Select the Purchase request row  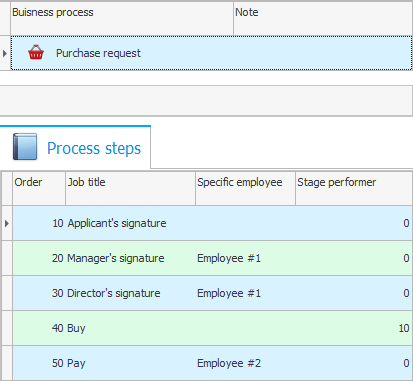[211, 53]
